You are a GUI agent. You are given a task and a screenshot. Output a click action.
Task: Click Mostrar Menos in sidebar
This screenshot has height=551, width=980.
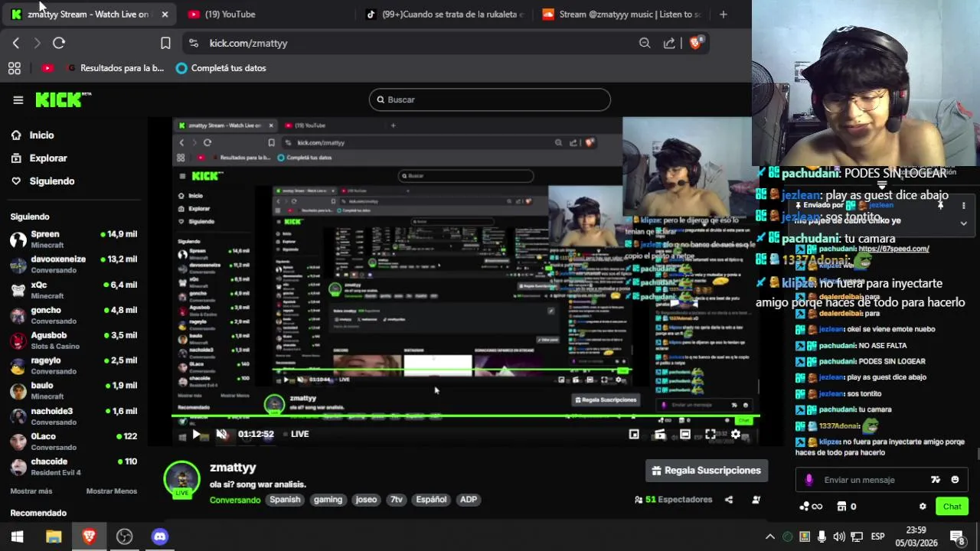pos(112,491)
